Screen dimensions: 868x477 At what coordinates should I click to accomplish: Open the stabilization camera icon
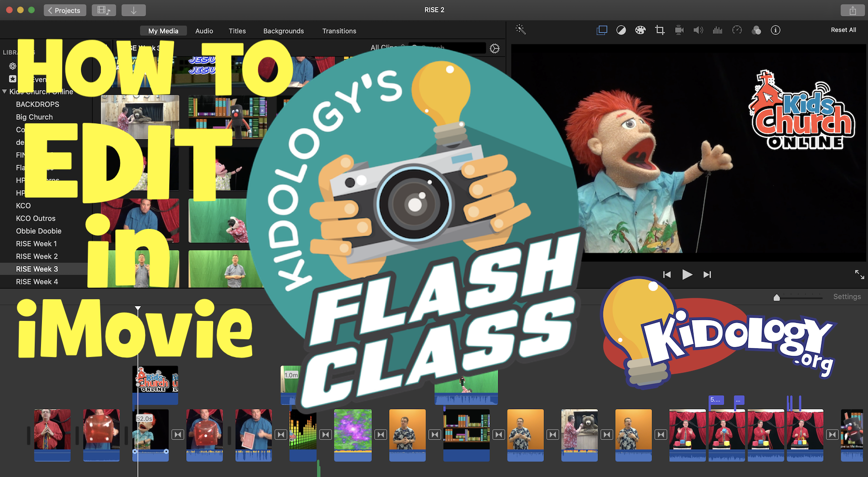coord(679,30)
